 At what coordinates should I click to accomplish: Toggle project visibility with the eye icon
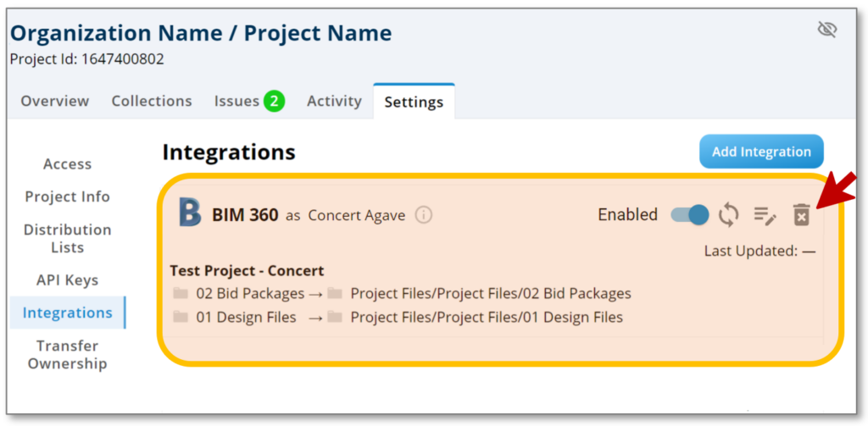[x=826, y=30]
